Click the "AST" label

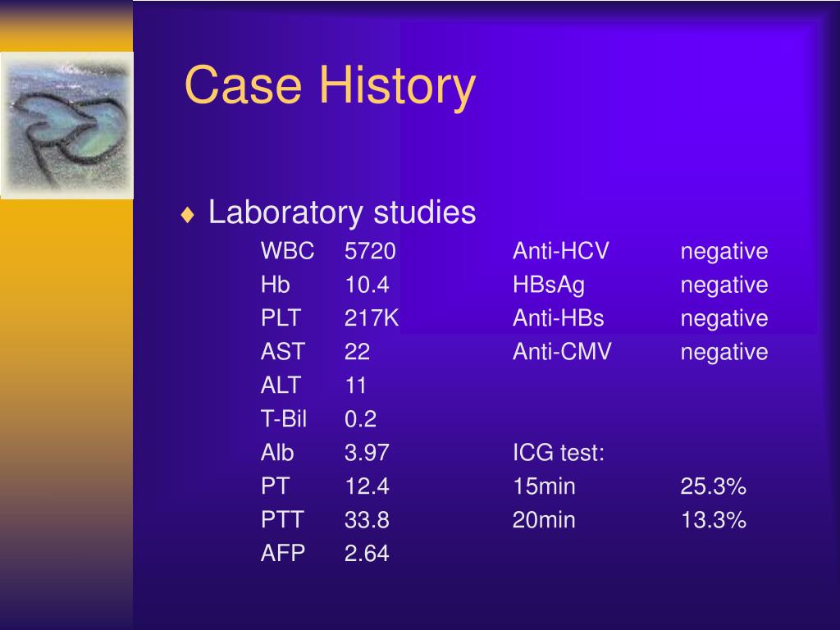pos(282,351)
